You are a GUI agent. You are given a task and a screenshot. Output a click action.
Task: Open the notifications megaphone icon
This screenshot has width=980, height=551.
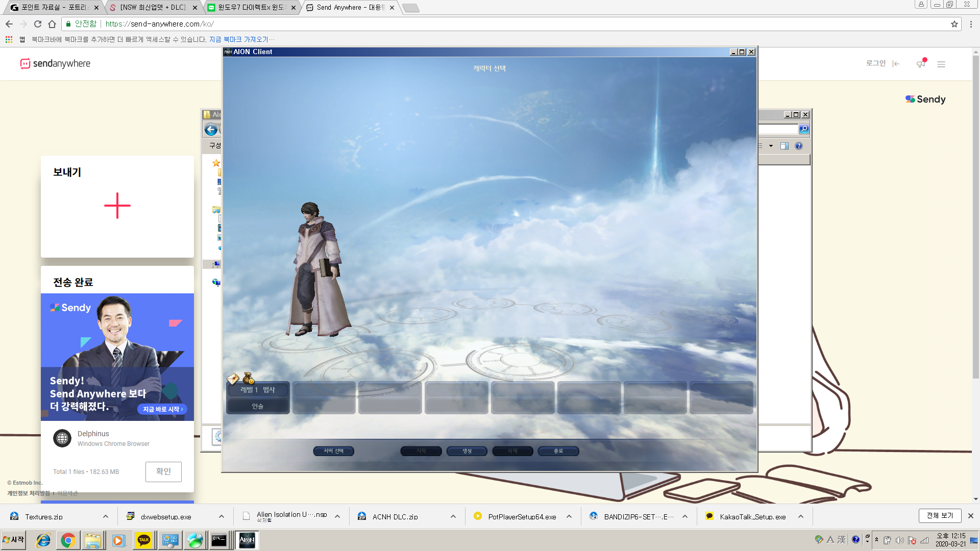coord(921,64)
